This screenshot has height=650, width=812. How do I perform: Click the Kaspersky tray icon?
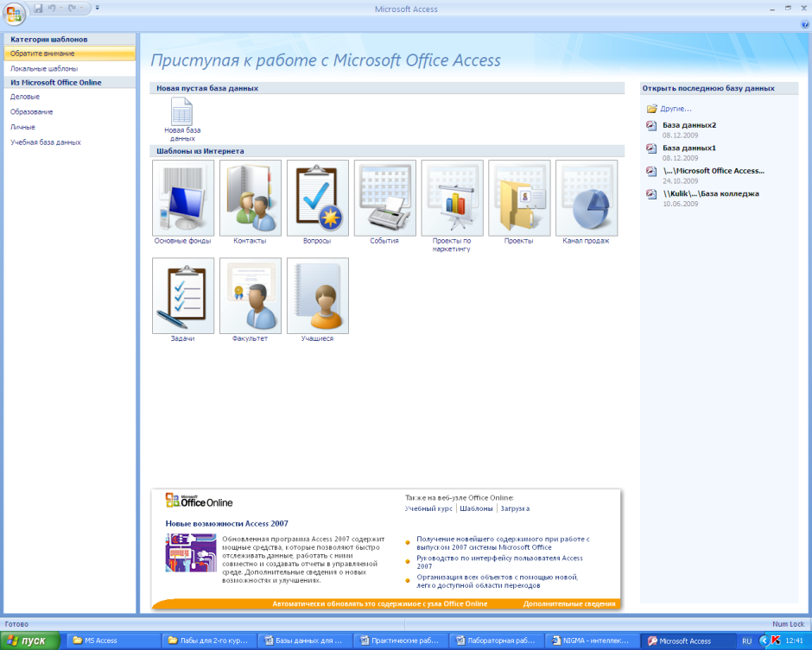776,641
